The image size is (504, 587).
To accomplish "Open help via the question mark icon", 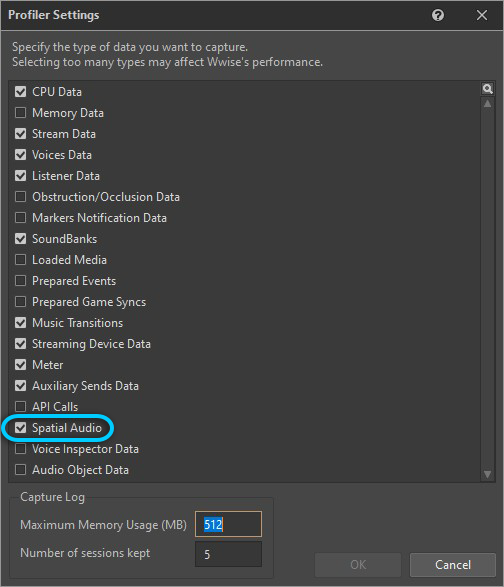I will pyautogui.click(x=438, y=15).
